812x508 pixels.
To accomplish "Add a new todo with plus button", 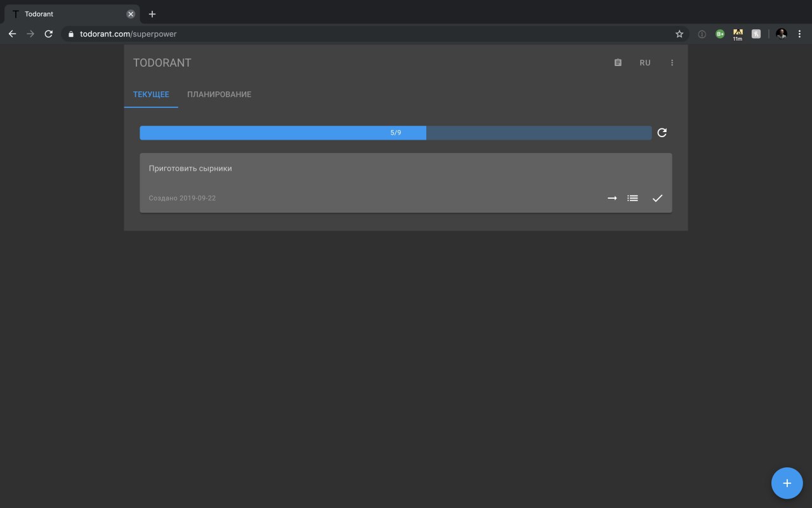I will [x=787, y=483].
